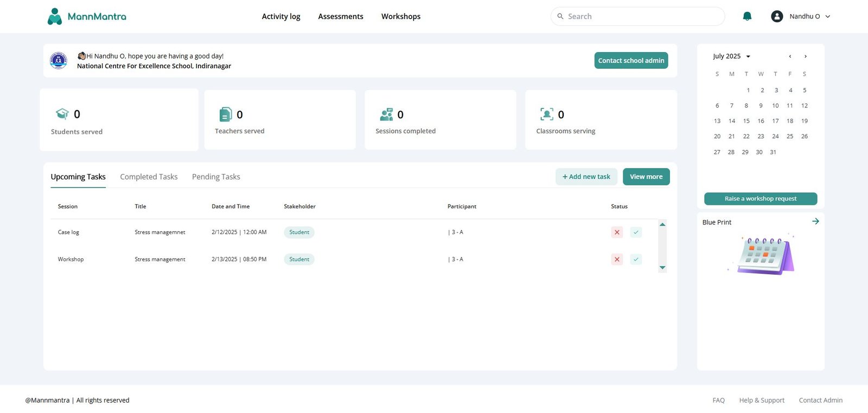868x413 pixels.
Task: Click the Participant column header
Action: click(x=462, y=206)
